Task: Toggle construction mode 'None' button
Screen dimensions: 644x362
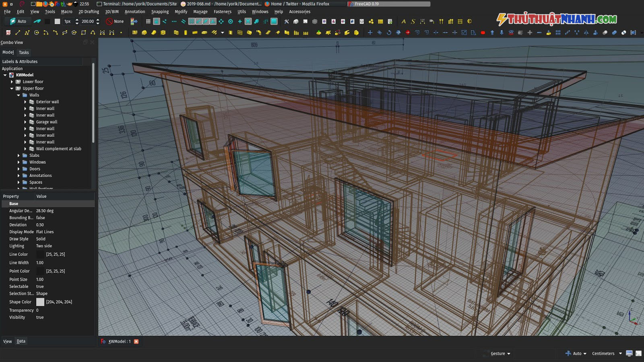Action: (115, 21)
